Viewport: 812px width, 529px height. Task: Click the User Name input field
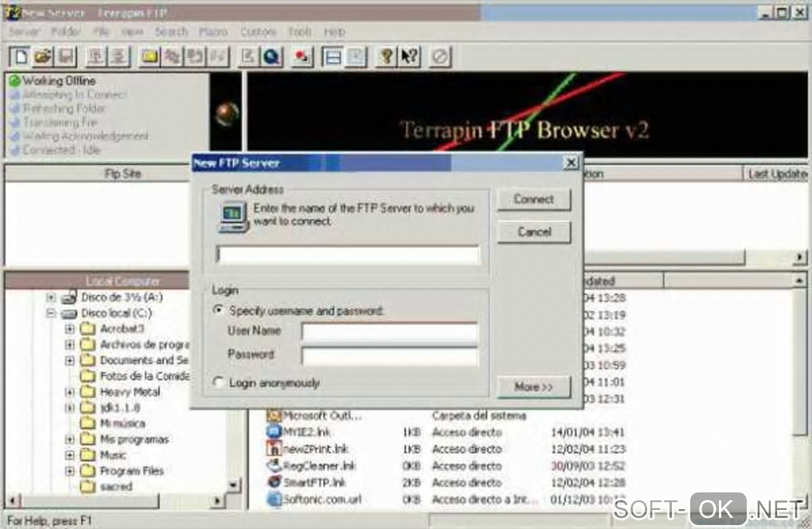[389, 331]
